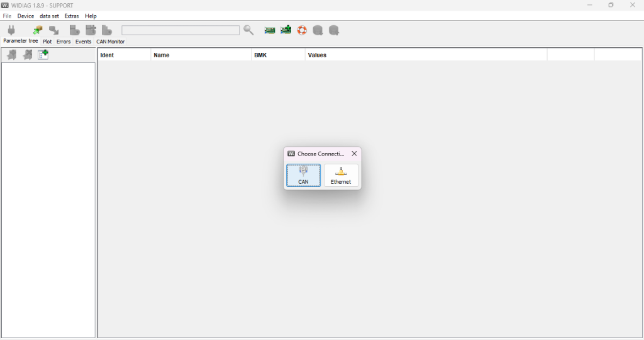Click the package with green arrow icon
Image resolution: width=644 pixels, height=340 pixels.
coord(38,30)
